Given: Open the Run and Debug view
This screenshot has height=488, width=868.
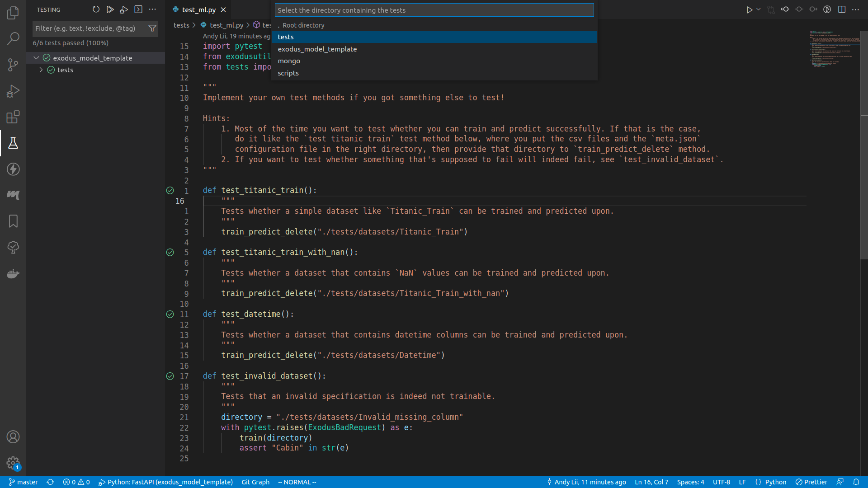Looking at the screenshot, I should 13,91.
